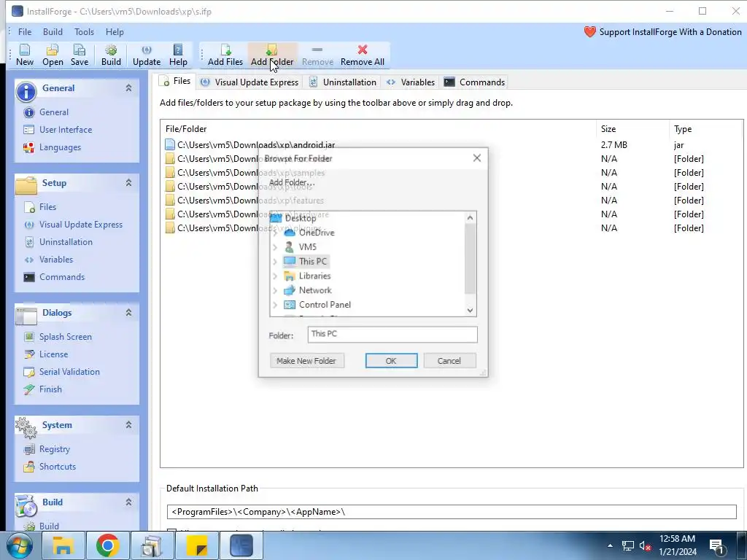Collapse the Build sidebar section
Viewport: 747px width, 560px height.
128,502
